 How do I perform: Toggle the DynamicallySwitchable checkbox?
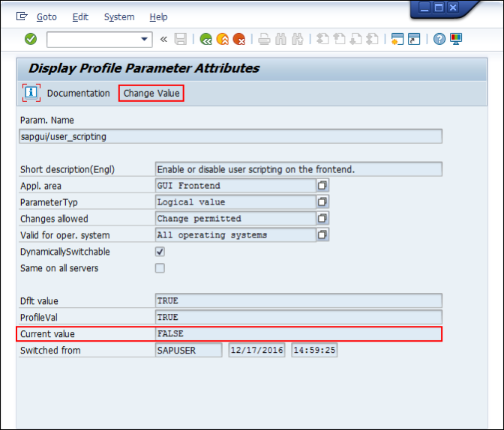[x=160, y=252]
